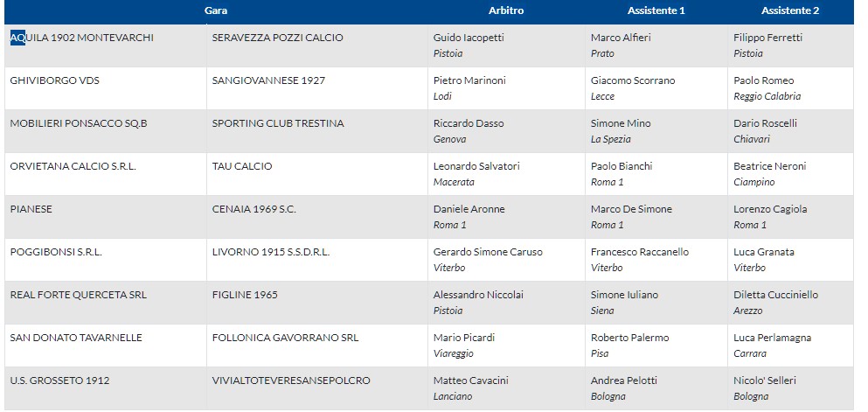Select assistant Diletta Cucciniello

coord(774,295)
